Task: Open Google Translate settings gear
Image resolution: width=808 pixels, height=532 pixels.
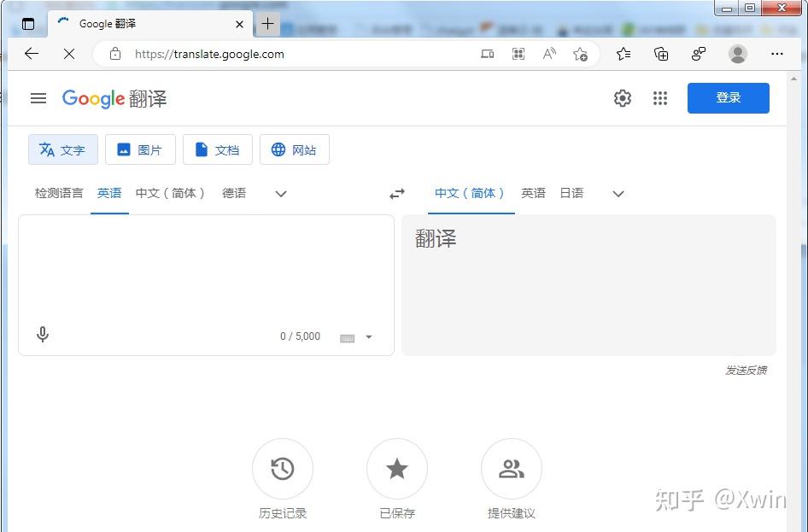Action: point(623,98)
